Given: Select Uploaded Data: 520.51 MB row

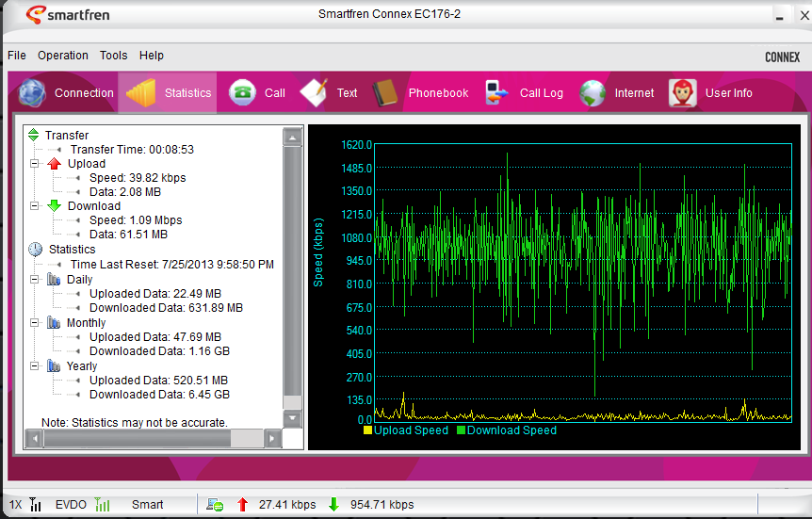Looking at the screenshot, I should coord(158,381).
